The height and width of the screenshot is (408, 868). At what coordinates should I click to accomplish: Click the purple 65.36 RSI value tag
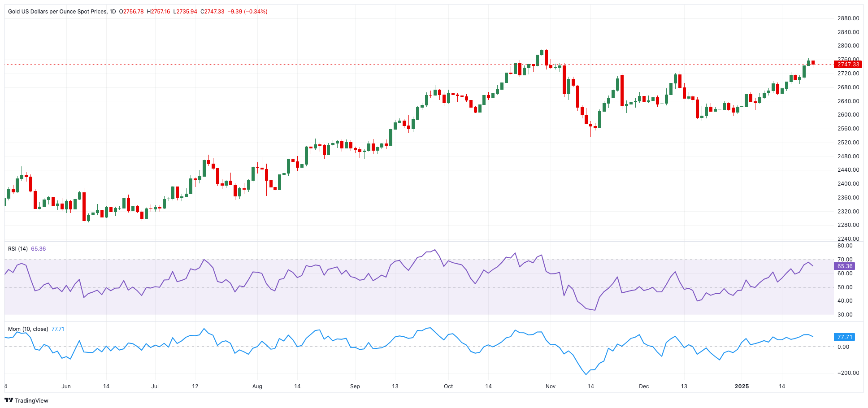pos(845,266)
